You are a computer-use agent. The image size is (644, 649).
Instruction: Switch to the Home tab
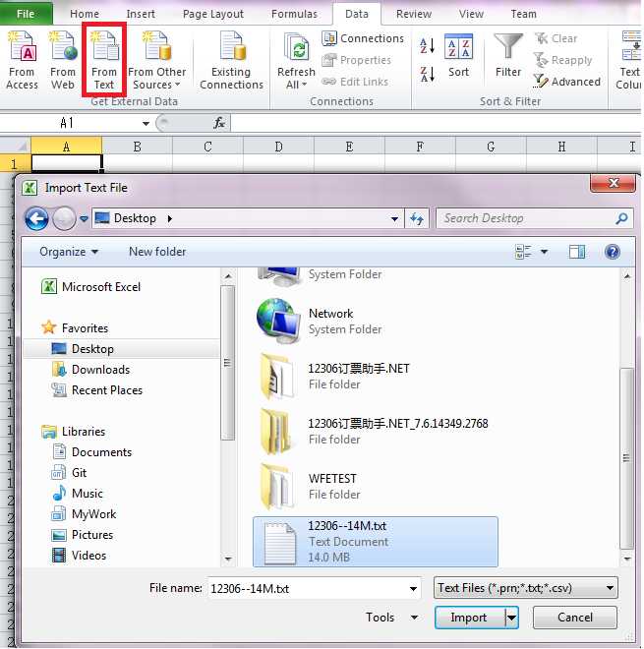click(x=85, y=14)
